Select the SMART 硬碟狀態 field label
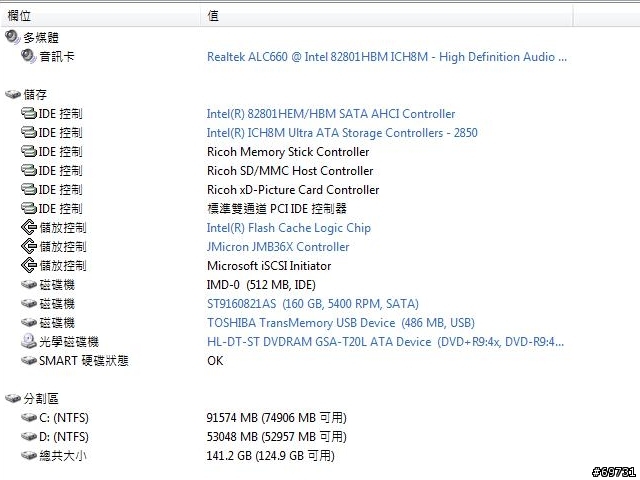Viewport: 640px width, 480px height. 84,361
